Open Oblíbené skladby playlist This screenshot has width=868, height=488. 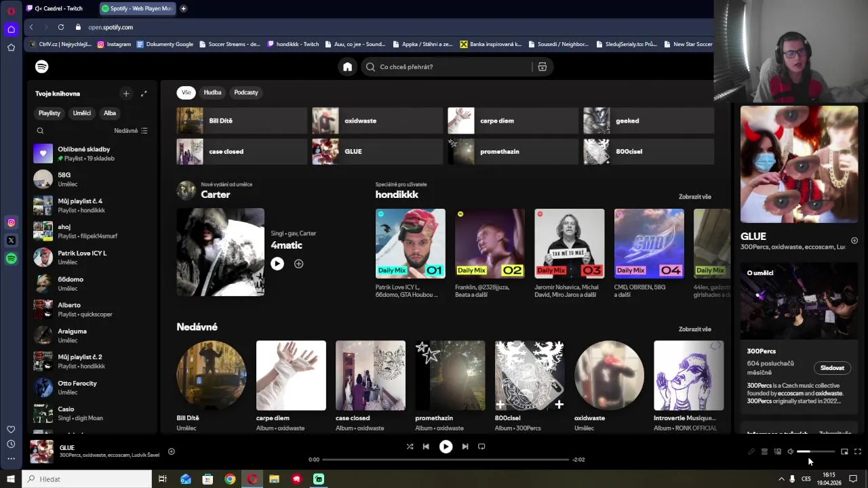(93, 153)
